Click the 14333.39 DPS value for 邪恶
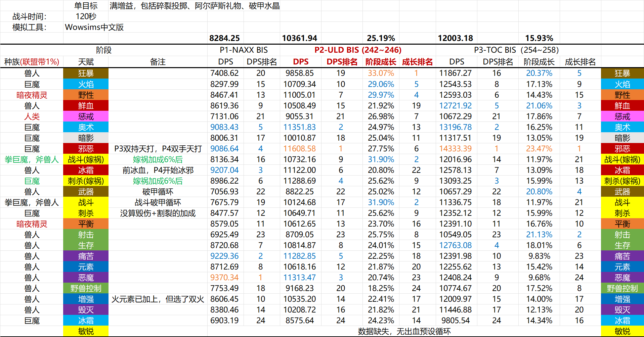644x337 pixels. [455, 148]
